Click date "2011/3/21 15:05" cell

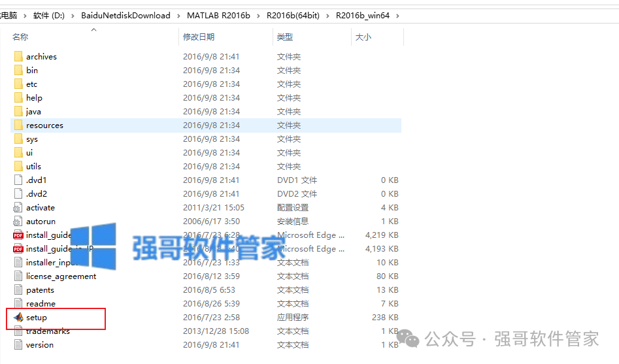[214, 208]
